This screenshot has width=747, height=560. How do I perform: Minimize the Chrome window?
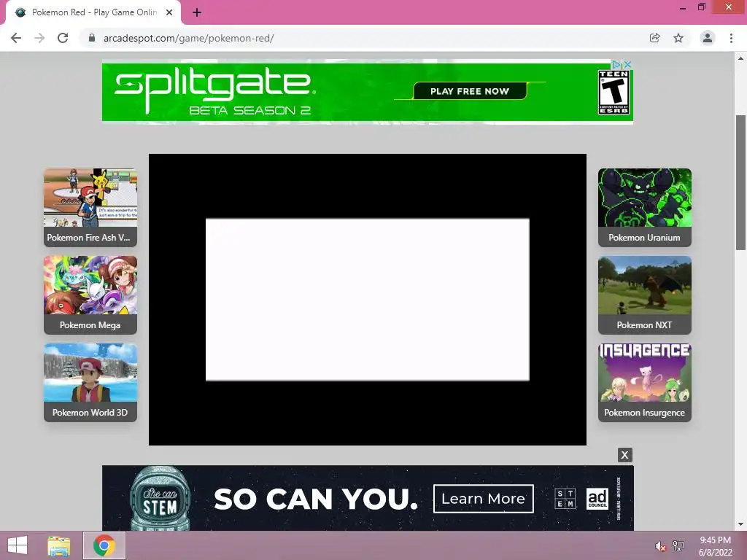click(x=683, y=7)
